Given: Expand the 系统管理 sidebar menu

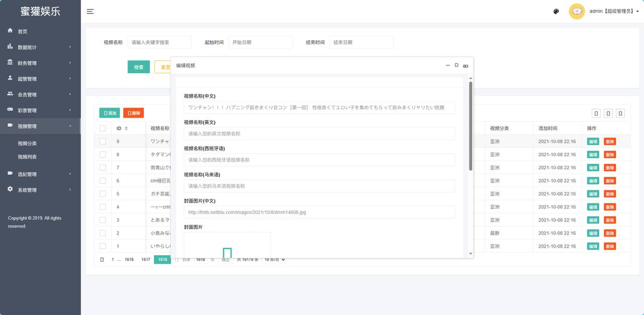Looking at the screenshot, I should point(30,189).
